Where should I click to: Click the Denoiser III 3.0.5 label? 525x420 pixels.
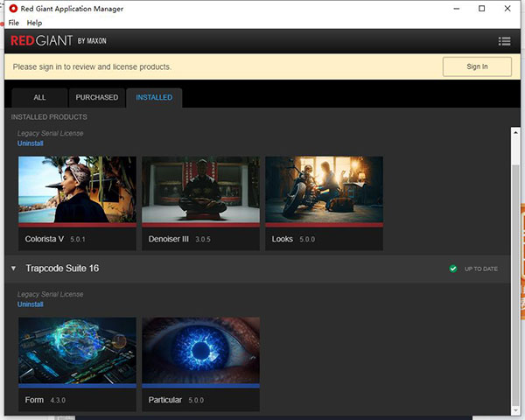click(179, 239)
